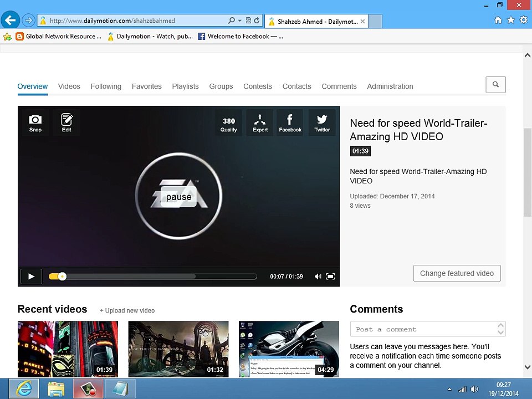Open the Export options
Image resolution: width=532 pixels, height=399 pixels.
[x=260, y=123]
